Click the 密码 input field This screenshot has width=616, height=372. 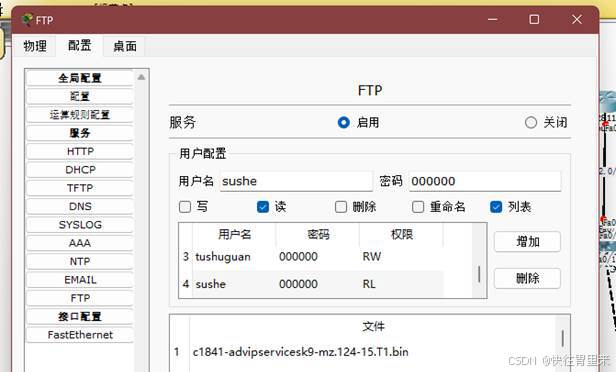(485, 181)
